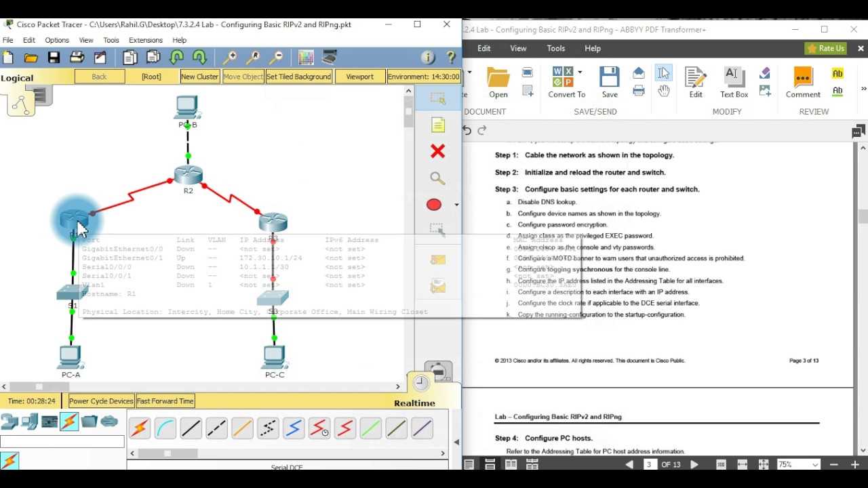The image size is (868, 488).
Task: Select the Network Devices category icon
Action: tap(9, 422)
